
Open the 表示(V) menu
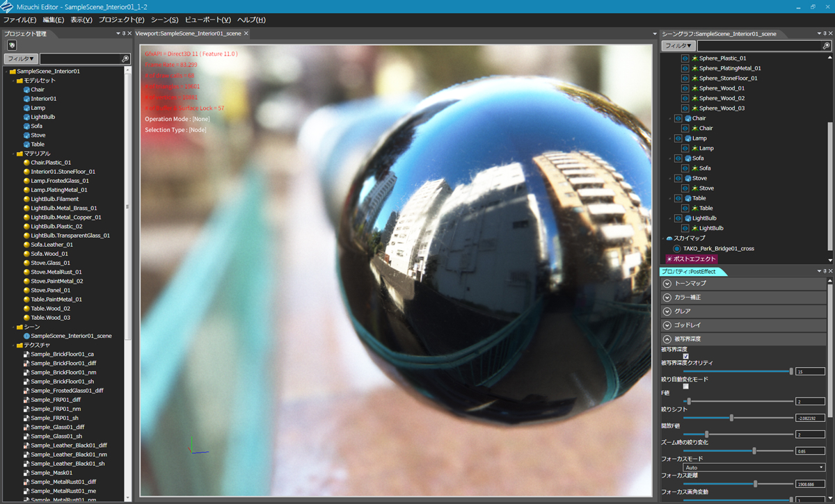(81, 20)
